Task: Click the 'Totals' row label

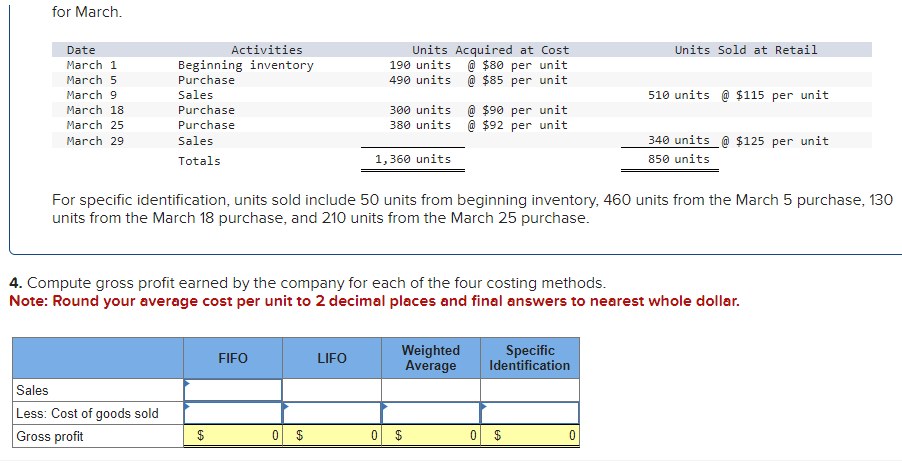Action: pos(199,161)
